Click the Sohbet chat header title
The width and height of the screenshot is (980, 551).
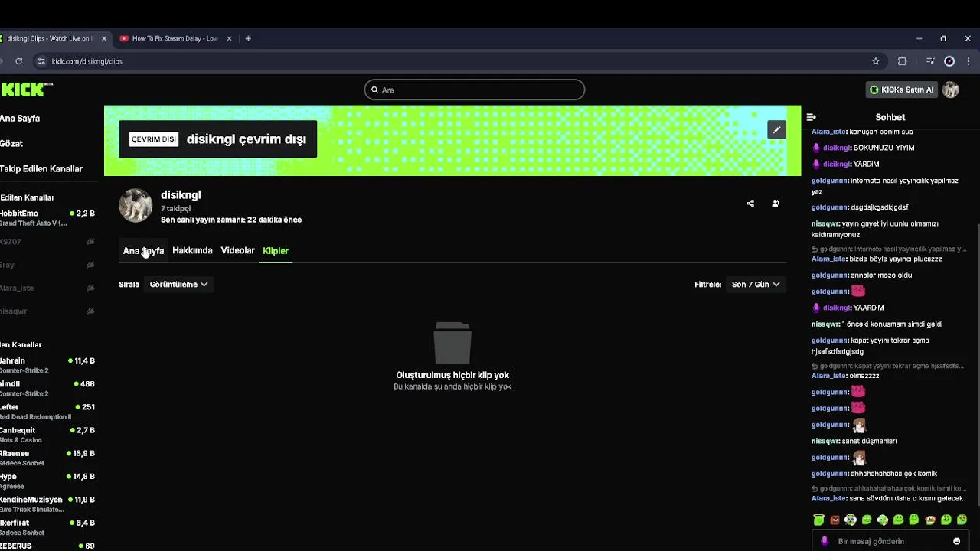890,117
